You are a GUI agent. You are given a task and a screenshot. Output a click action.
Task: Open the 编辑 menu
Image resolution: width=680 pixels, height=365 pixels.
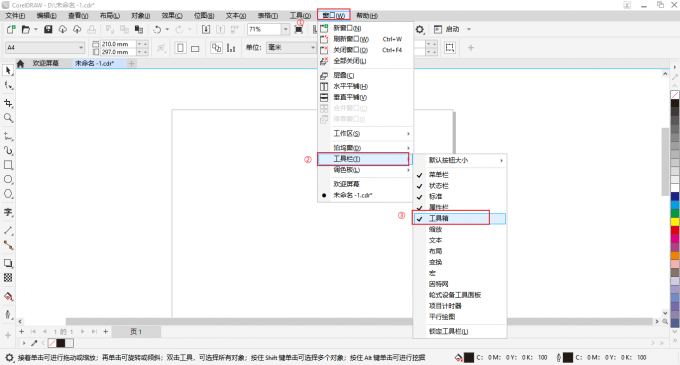click(46, 16)
